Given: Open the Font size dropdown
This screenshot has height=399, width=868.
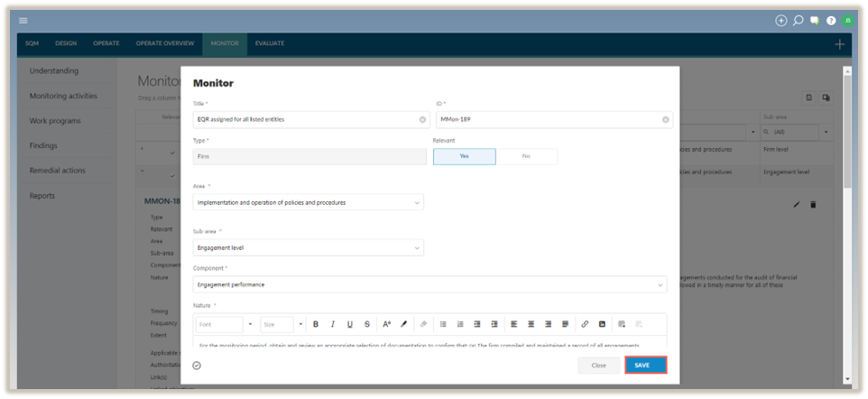Looking at the screenshot, I should 282,324.
